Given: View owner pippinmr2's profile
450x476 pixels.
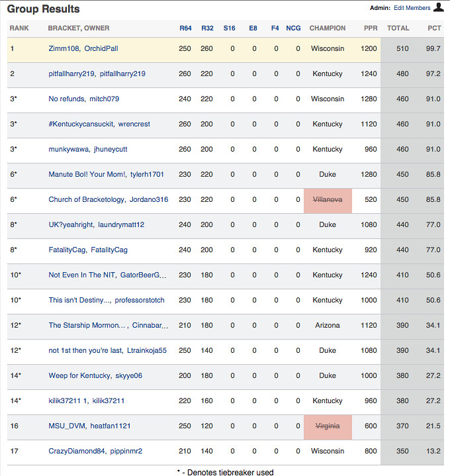Looking at the screenshot, I should (x=126, y=451).
